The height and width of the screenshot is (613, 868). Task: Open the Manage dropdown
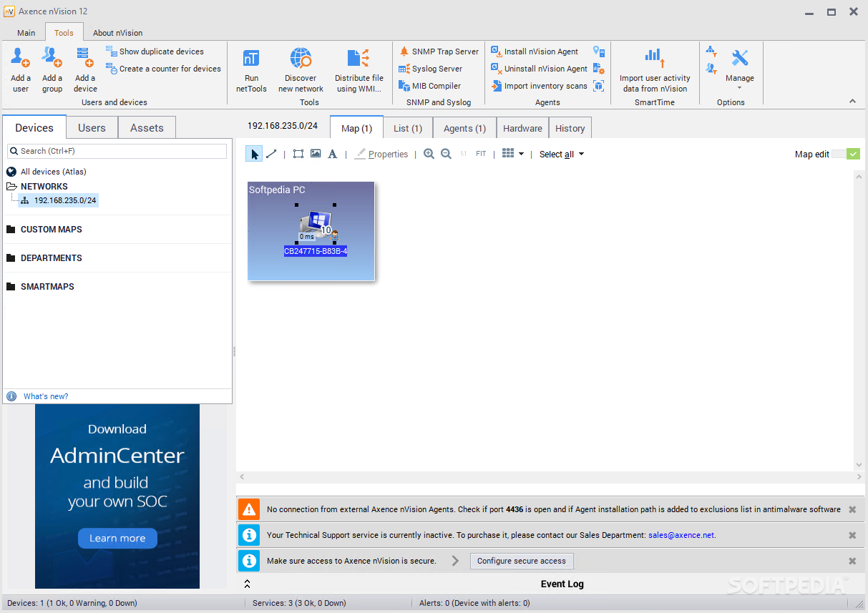(x=740, y=69)
